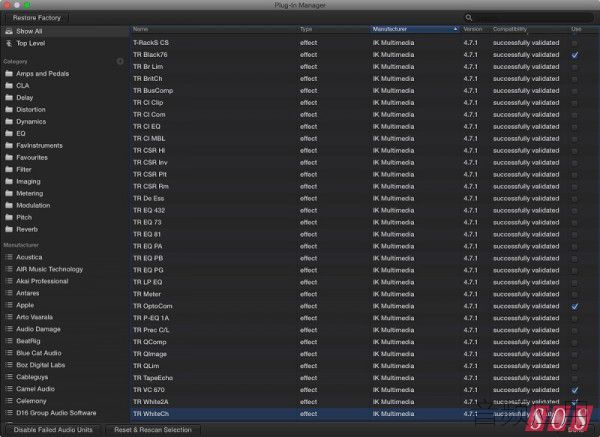
Task: Click the Top Level icon
Action: click(x=9, y=43)
